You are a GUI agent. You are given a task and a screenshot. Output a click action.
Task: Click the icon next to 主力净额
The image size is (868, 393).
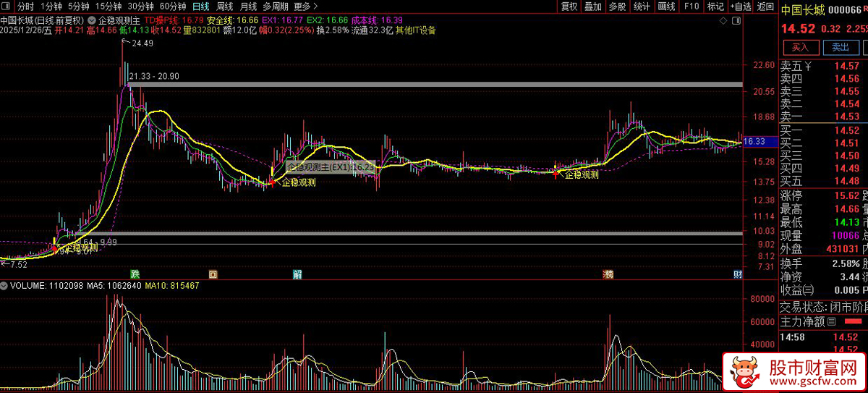tap(831, 321)
